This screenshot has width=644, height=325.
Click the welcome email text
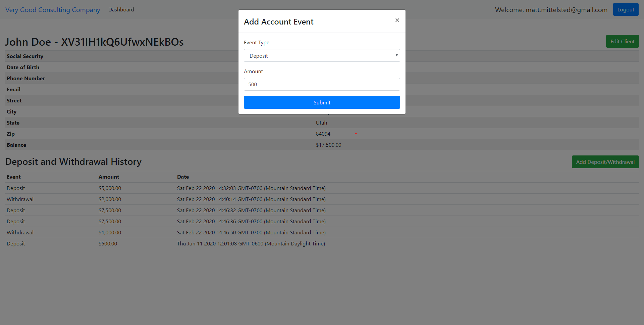point(551,10)
